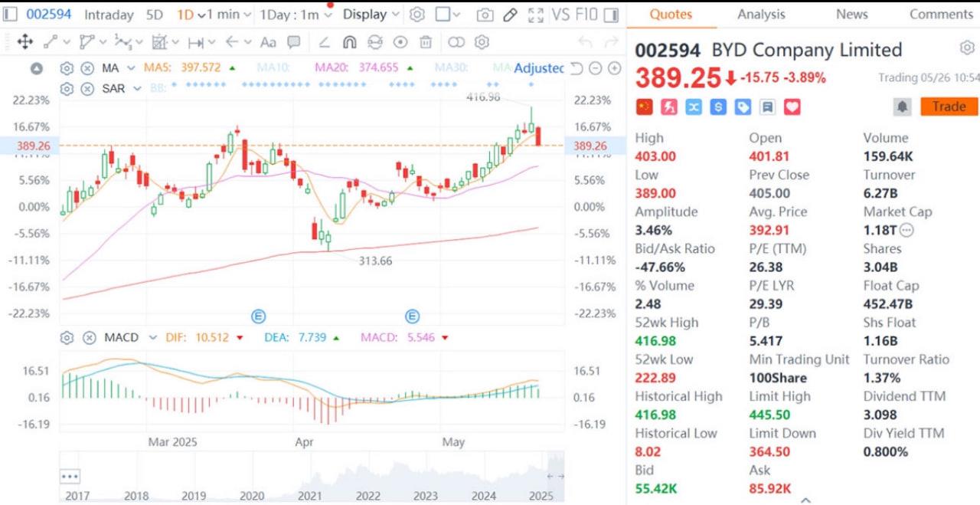Enter fullscreen chart mode

click(x=536, y=15)
